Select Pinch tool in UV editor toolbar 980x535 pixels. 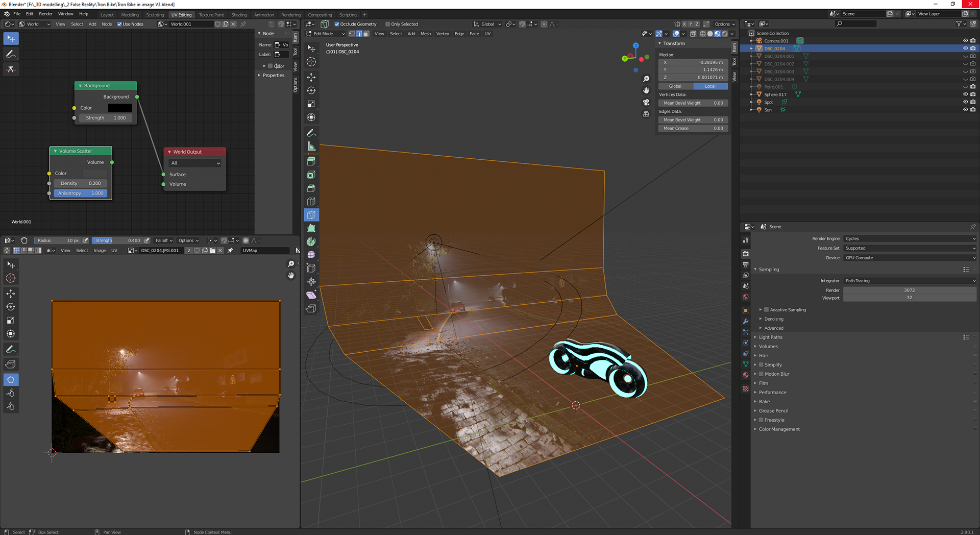pyautogui.click(x=11, y=406)
